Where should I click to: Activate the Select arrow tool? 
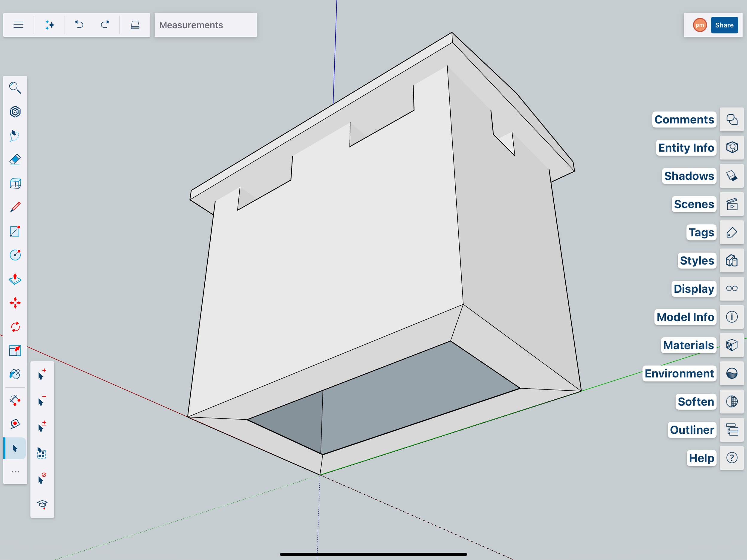15,448
